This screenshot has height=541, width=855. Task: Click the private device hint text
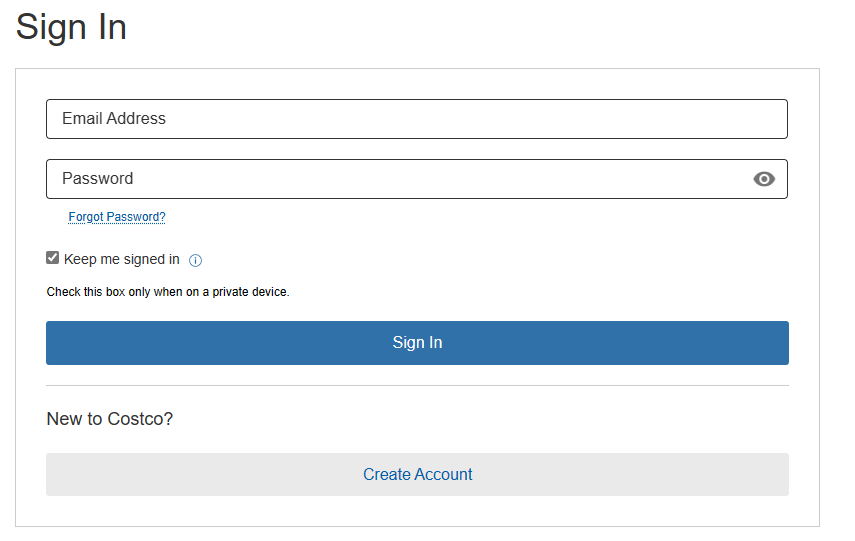(x=168, y=292)
